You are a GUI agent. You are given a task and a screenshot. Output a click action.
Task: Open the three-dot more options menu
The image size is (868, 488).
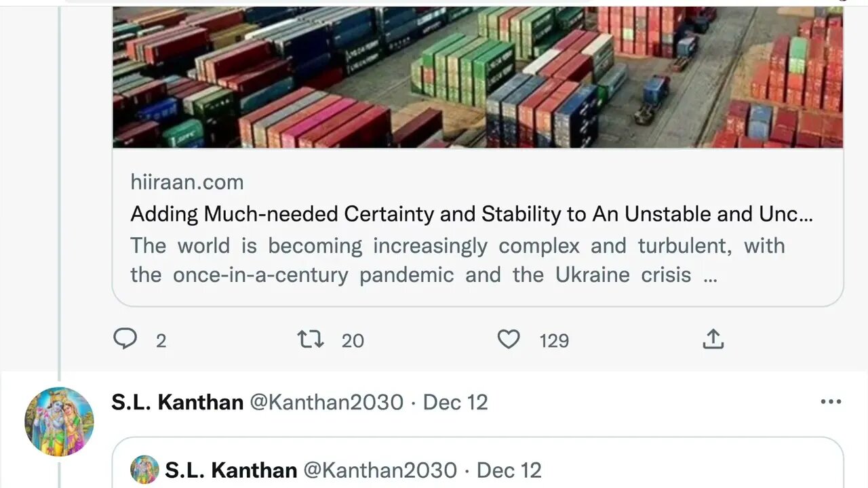click(830, 402)
